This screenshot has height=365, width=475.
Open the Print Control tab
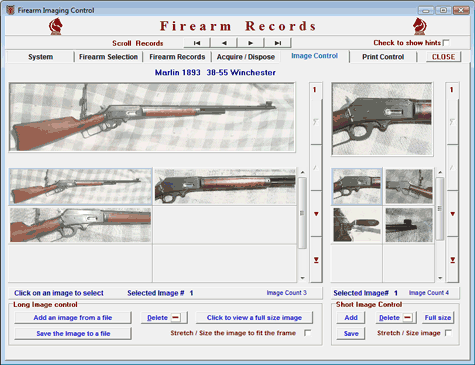[x=383, y=57]
